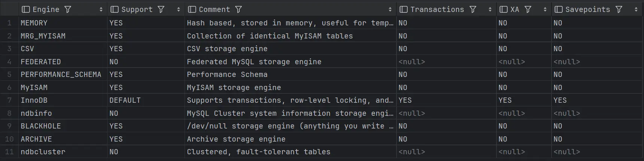Select the InnoDB engine cell
644x161 pixels.
(x=34, y=100)
